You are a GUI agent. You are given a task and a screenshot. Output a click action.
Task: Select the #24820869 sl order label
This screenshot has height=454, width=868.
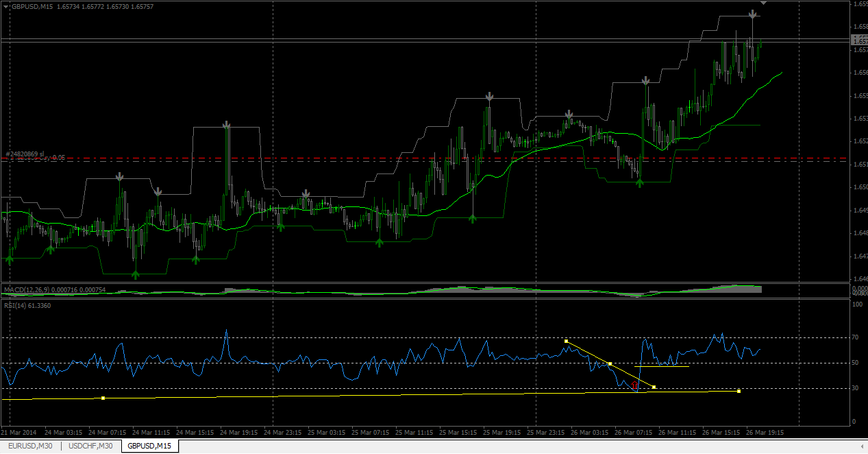pyautogui.click(x=25, y=154)
